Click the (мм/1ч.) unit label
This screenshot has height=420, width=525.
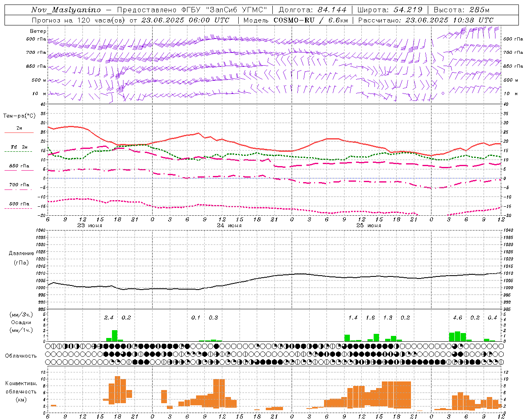[x=21, y=330]
